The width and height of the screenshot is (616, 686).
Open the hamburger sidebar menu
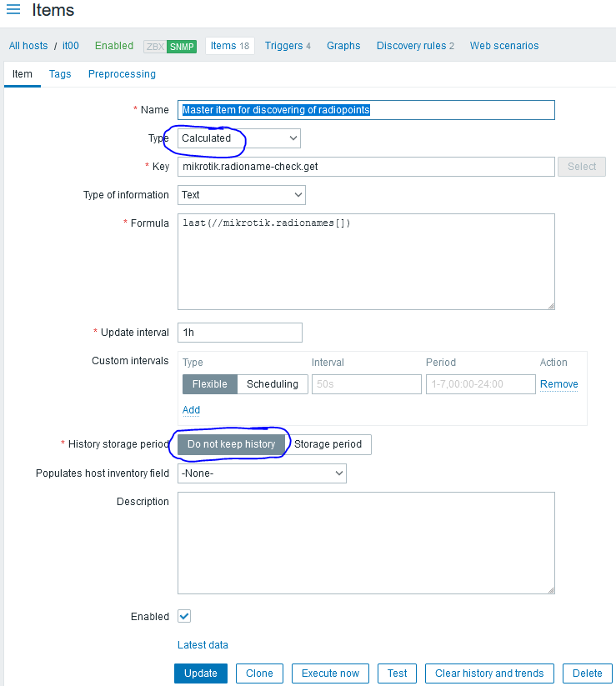tap(13, 11)
